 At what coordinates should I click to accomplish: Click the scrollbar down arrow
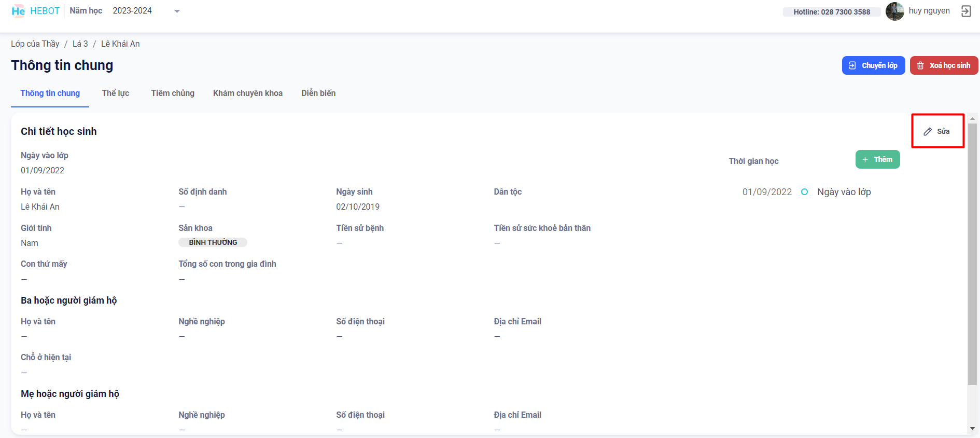[972, 429]
